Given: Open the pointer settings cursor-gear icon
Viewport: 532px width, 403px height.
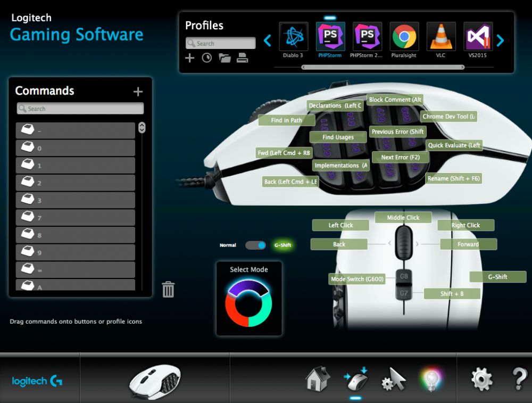Looking at the screenshot, I should [394, 379].
